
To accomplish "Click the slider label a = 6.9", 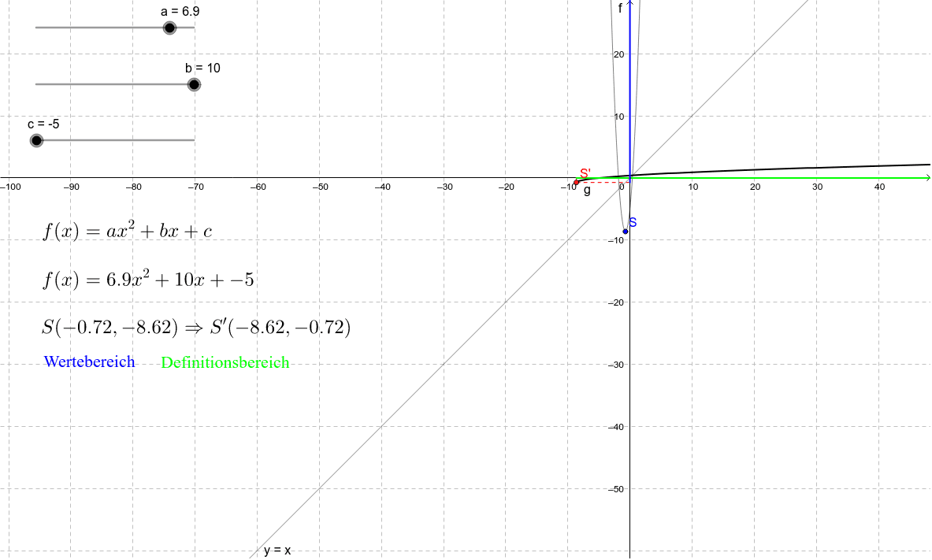I will click(180, 11).
